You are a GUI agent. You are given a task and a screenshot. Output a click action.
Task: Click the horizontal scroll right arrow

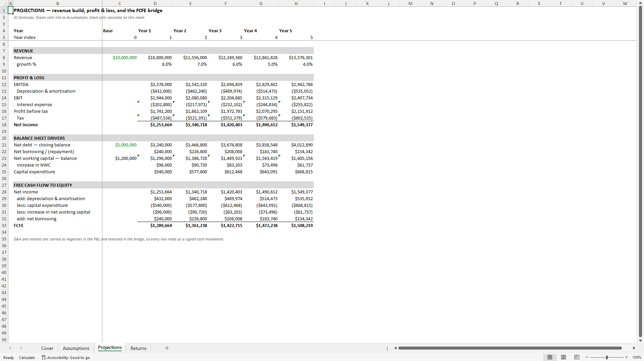[x=634, y=348]
